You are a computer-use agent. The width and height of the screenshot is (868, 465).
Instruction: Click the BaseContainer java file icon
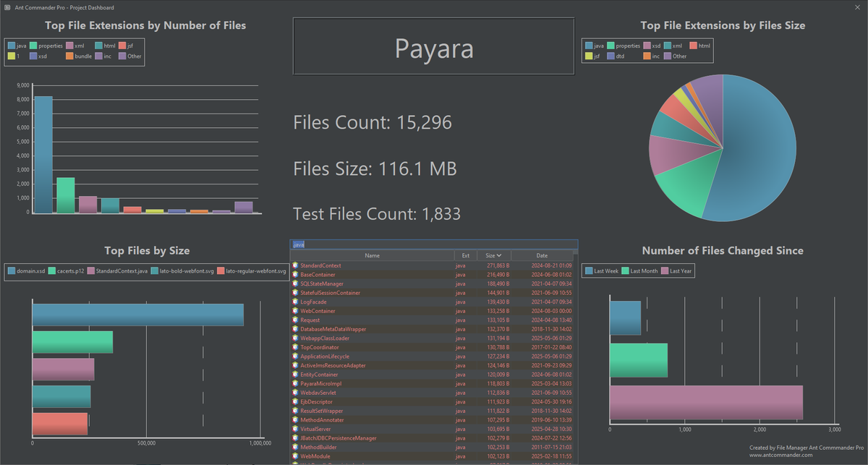(295, 275)
